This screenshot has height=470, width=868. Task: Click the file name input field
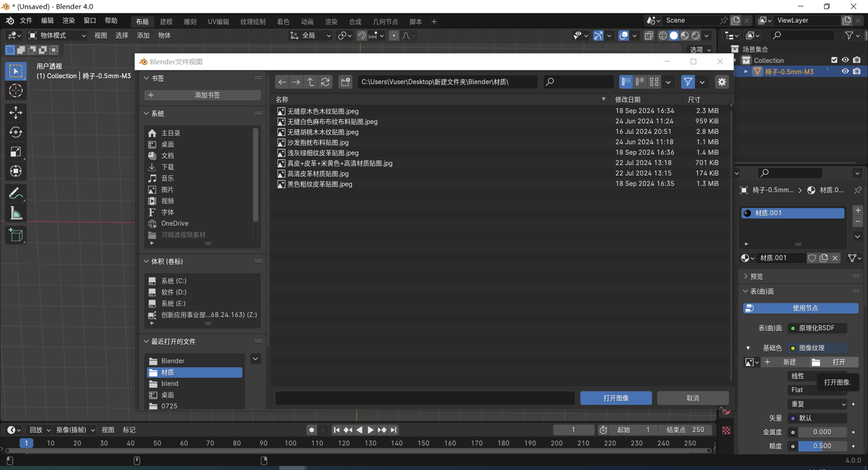(x=425, y=398)
